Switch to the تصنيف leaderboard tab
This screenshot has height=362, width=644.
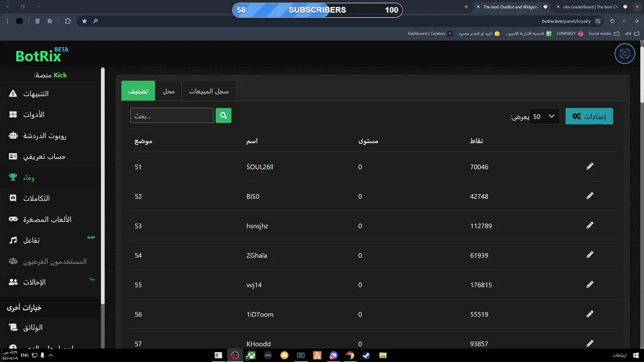click(138, 91)
